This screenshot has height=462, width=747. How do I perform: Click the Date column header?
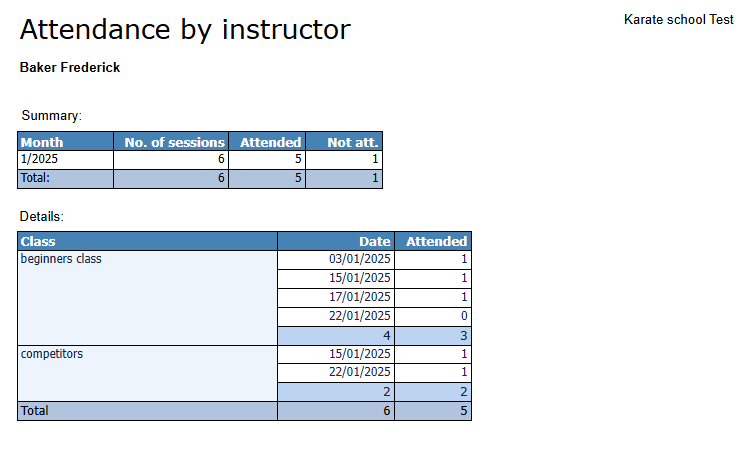(336, 241)
